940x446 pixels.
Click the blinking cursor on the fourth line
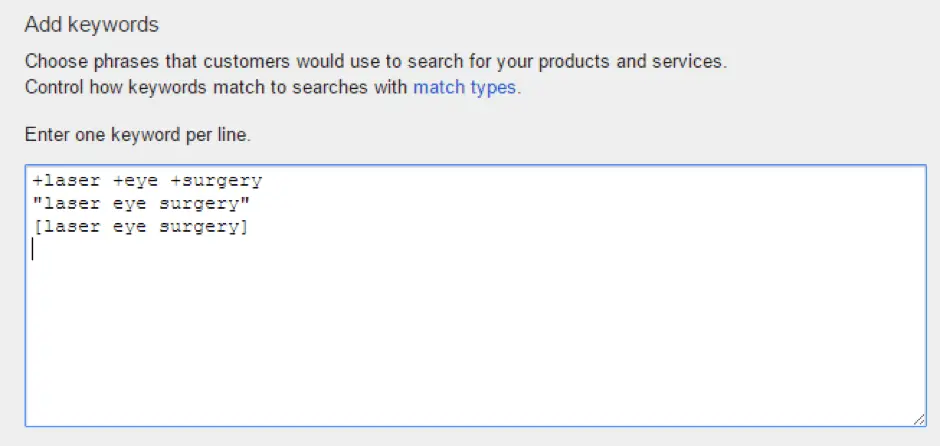33,249
